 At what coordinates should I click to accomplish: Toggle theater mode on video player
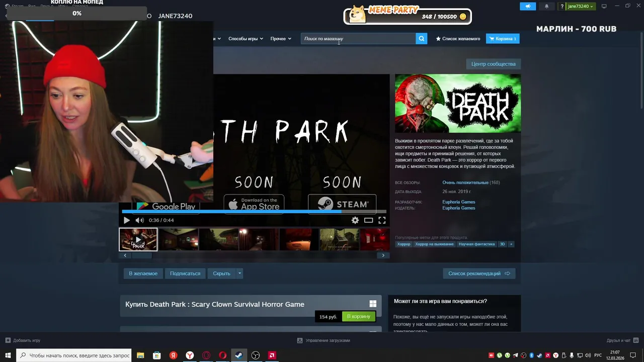369,220
